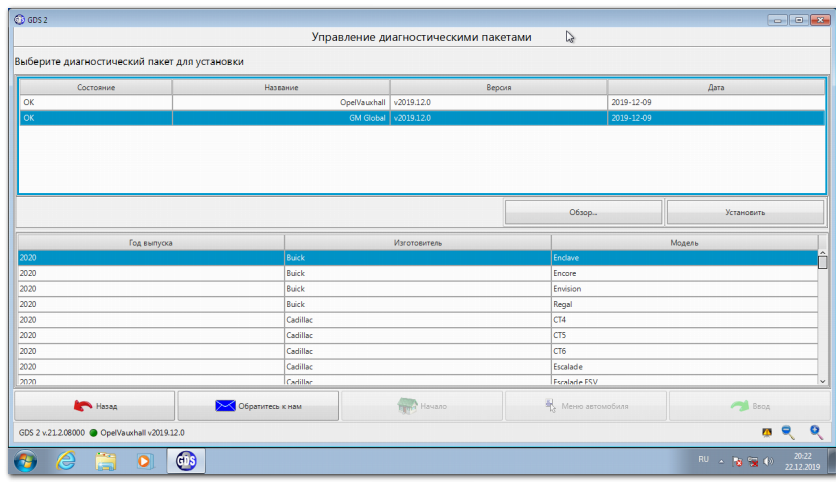The height and width of the screenshot is (488, 836).
Task: Sort by Год выпуска column header
Action: click(151, 243)
